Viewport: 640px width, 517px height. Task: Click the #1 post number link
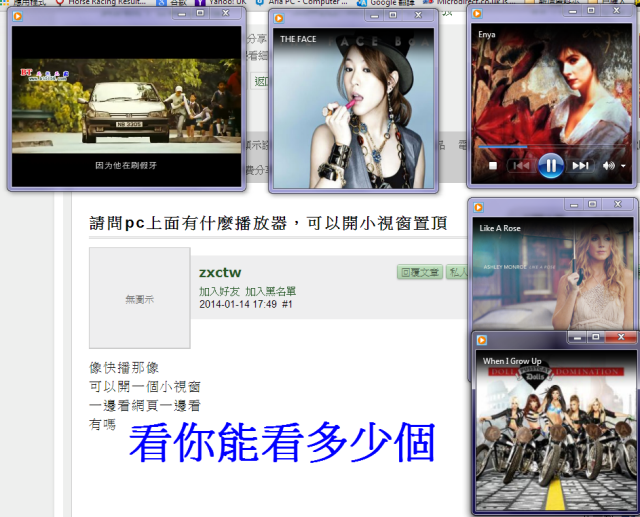click(x=287, y=304)
